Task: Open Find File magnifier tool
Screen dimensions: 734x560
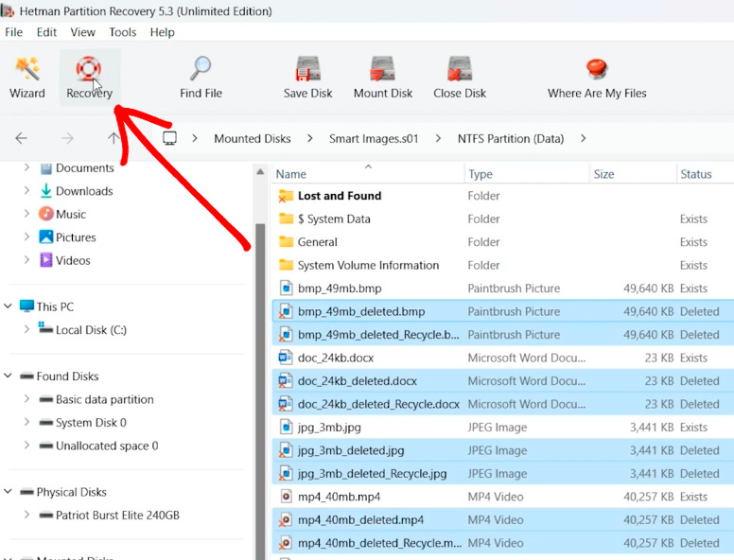Action: [201, 78]
